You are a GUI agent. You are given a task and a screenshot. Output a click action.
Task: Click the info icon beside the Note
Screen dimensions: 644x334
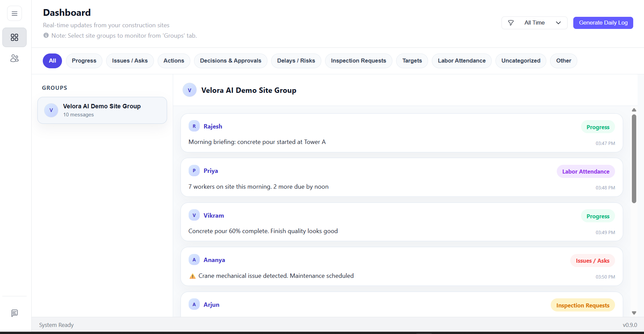46,35
